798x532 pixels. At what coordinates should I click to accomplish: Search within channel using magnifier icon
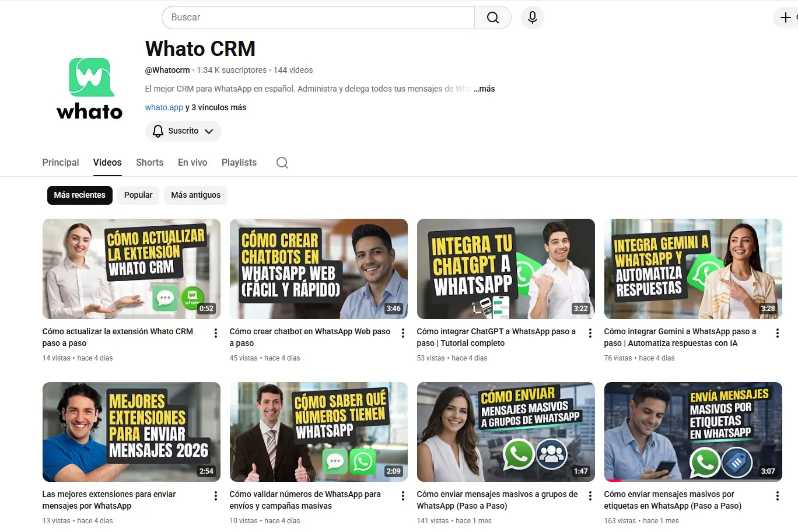(282, 163)
